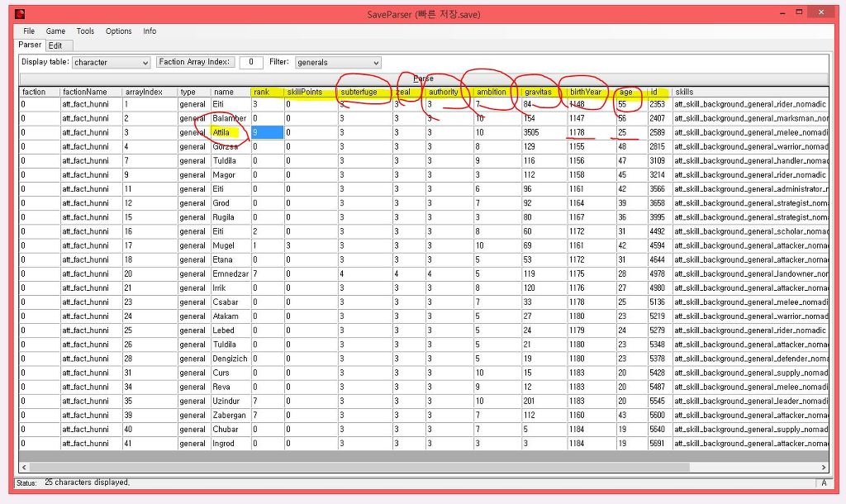Click the horizontal scrollbar thumb

click(x=359, y=468)
